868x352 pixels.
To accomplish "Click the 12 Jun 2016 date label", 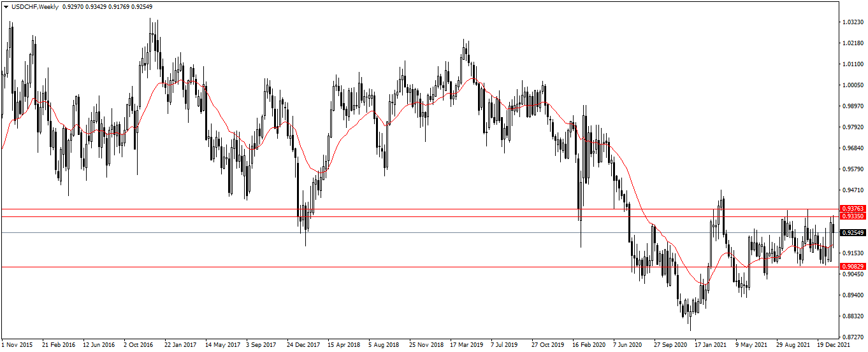I will [x=100, y=344].
